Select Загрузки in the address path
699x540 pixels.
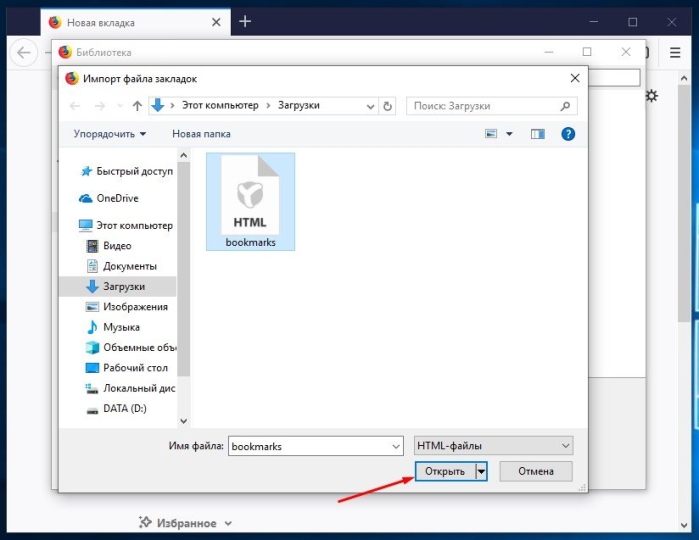(x=299, y=105)
